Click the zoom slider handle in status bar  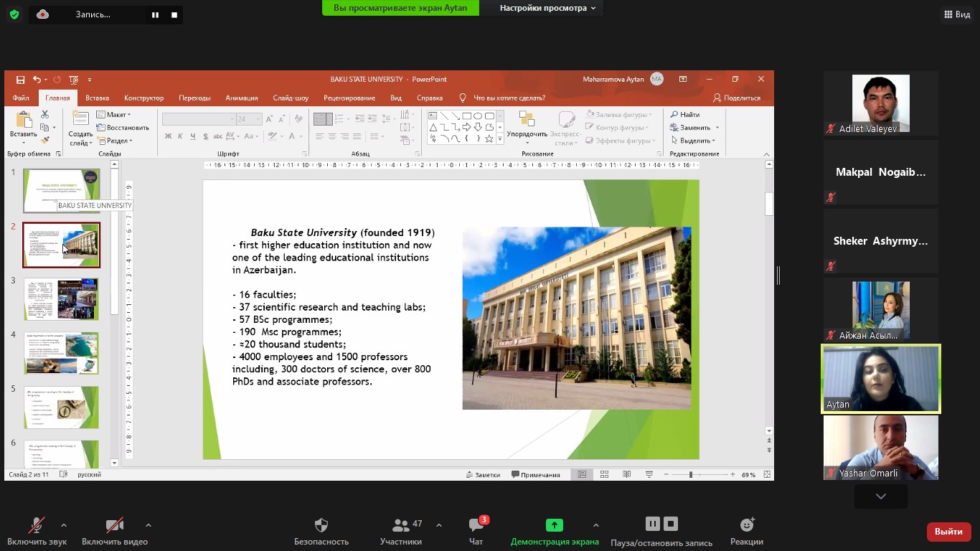pyautogui.click(x=691, y=475)
